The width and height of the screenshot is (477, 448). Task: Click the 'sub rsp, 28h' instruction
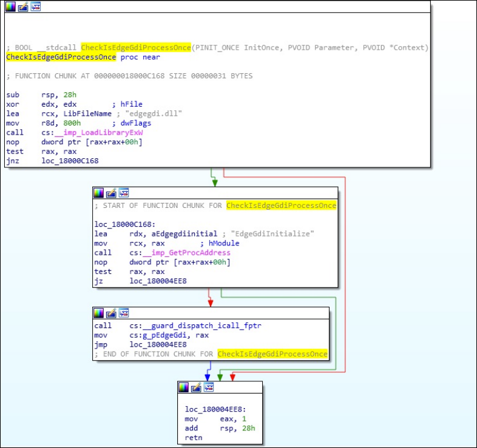[41, 95]
